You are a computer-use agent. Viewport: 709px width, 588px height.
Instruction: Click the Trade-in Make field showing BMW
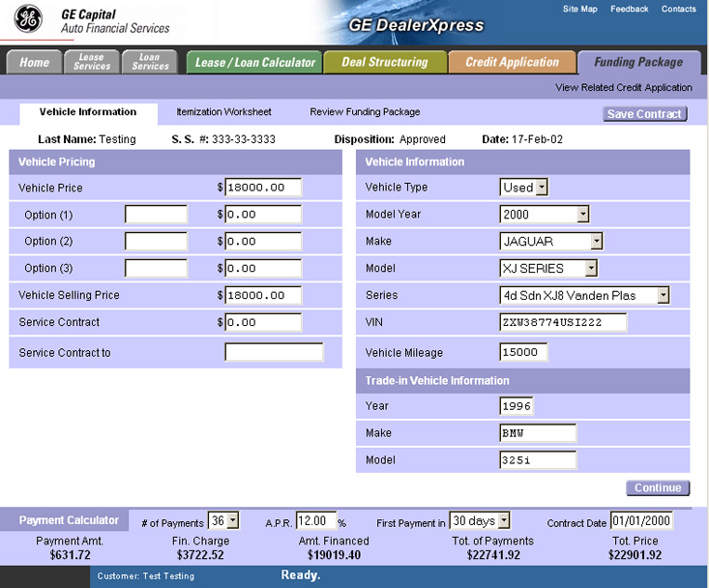coord(538,433)
